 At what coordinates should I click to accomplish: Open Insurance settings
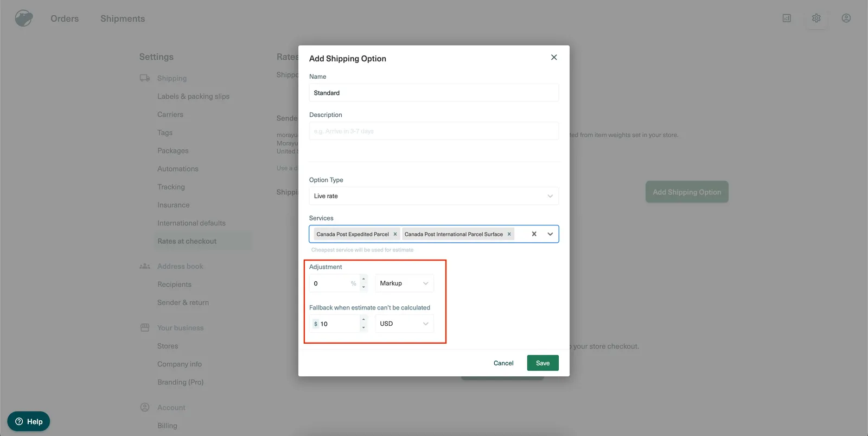(x=174, y=205)
